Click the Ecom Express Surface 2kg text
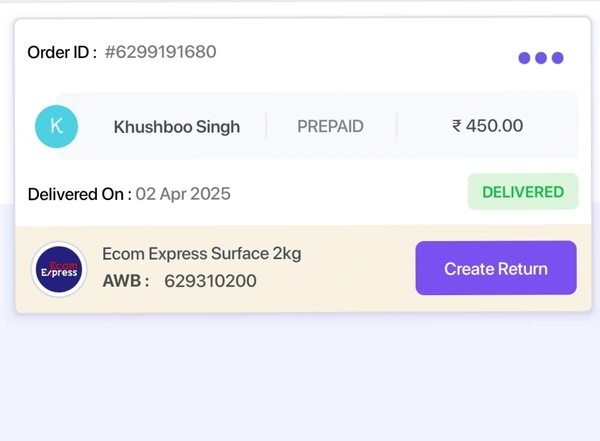Viewport: 600px width, 441px height. (x=202, y=254)
